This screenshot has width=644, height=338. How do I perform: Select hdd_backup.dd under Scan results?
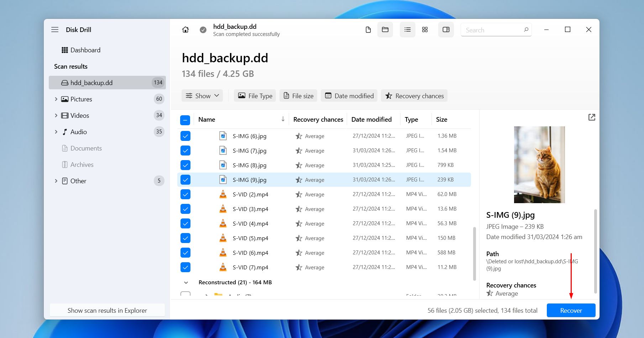click(91, 82)
